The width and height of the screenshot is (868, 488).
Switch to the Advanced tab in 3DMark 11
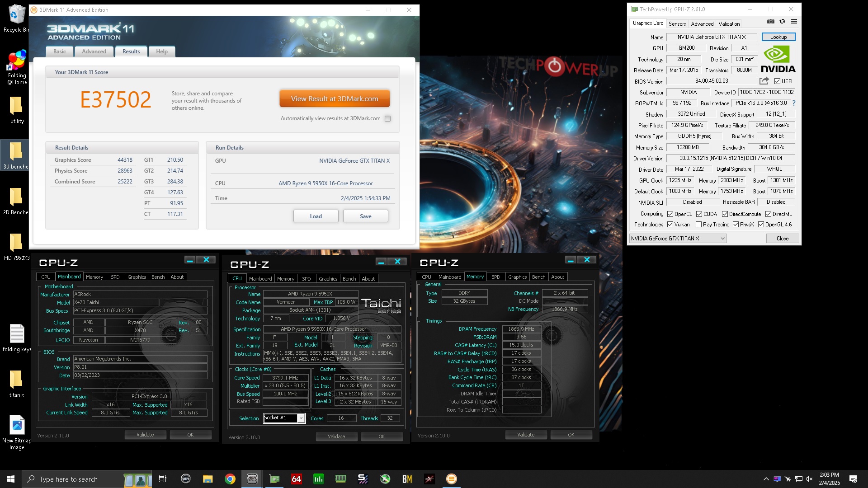(94, 52)
